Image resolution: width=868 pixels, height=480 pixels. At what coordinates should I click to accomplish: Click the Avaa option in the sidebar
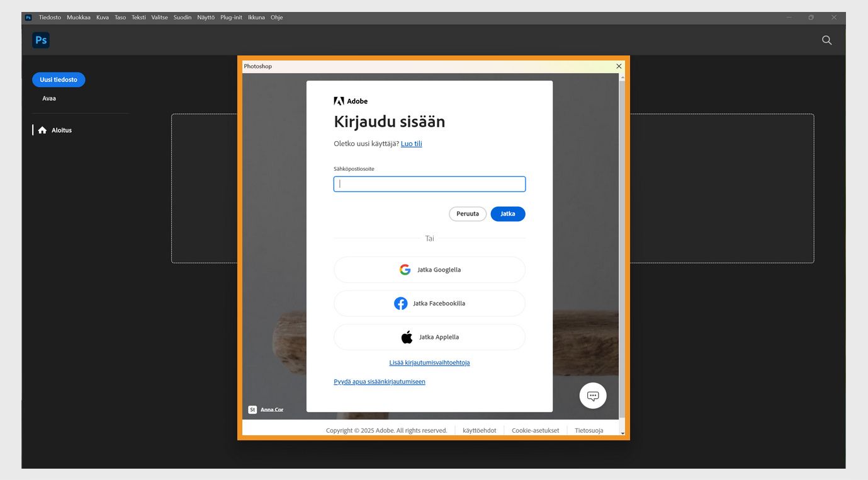pyautogui.click(x=48, y=98)
